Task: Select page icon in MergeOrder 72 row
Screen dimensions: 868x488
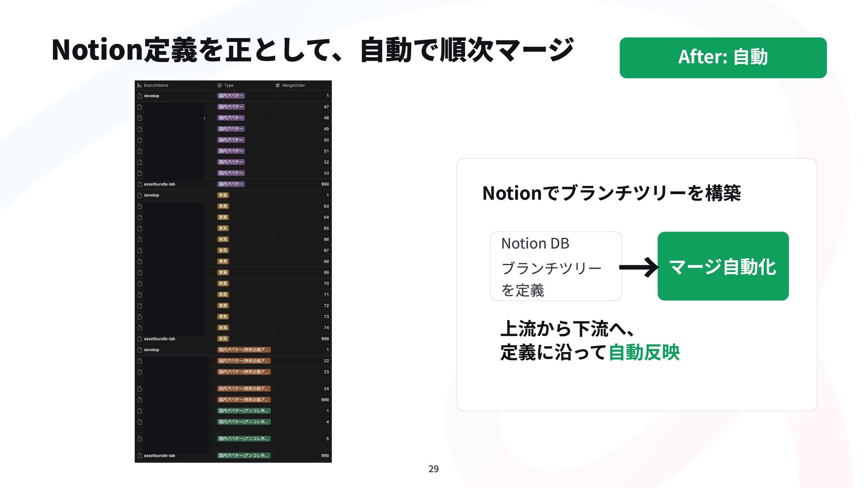Action: click(x=140, y=306)
